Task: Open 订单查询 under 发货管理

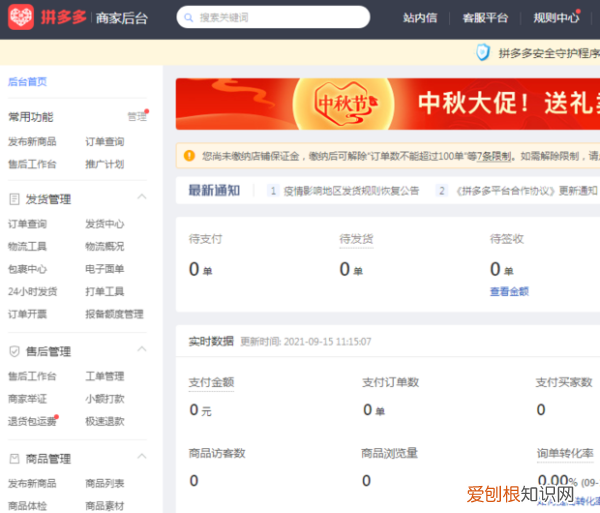Action: (x=28, y=224)
